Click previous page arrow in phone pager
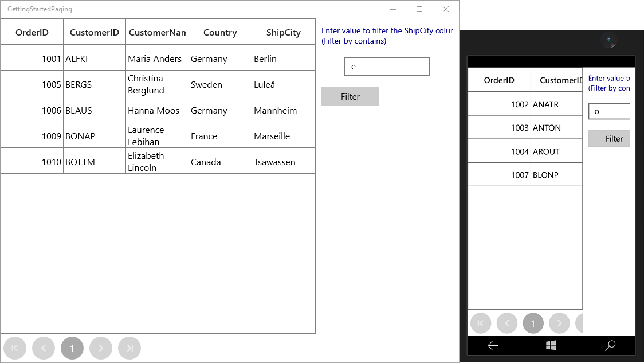 [507, 323]
